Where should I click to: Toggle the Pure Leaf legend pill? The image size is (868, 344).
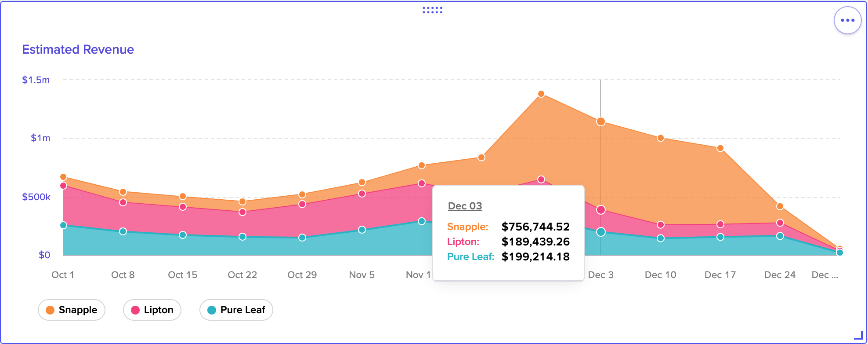click(x=236, y=310)
